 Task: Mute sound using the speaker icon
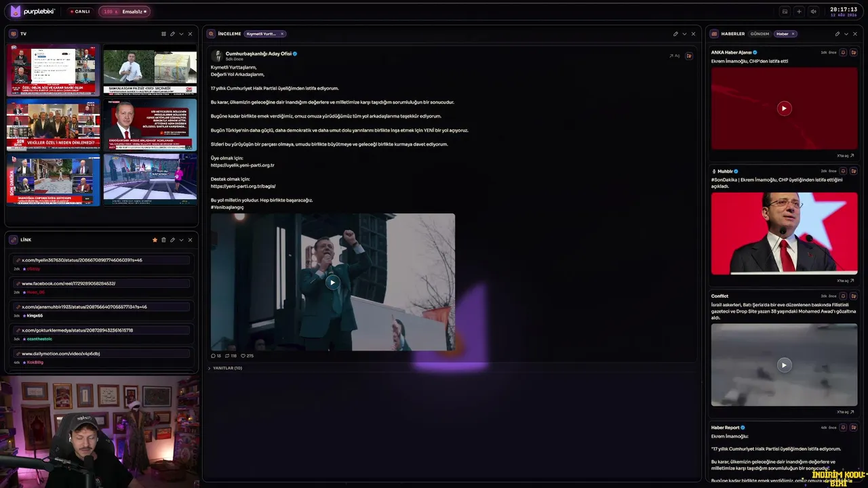coord(813,12)
